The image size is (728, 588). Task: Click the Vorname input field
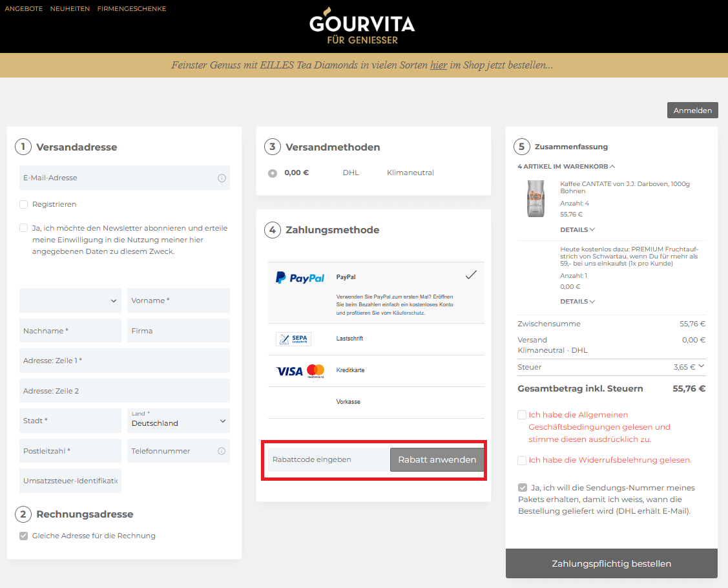(x=178, y=300)
